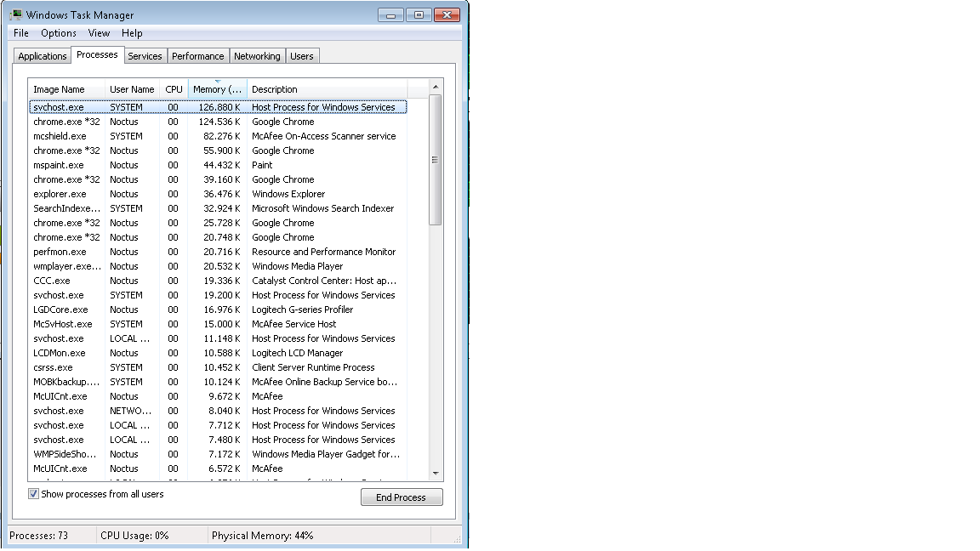The width and height of the screenshot is (980, 551).
Task: Select chrome.exe row with 124.536 K
Action: (218, 122)
